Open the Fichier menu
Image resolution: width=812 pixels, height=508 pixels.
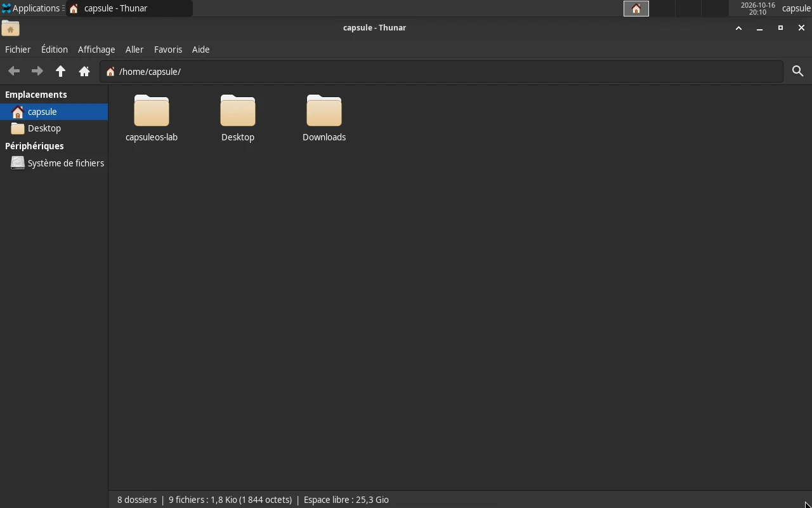coord(18,50)
